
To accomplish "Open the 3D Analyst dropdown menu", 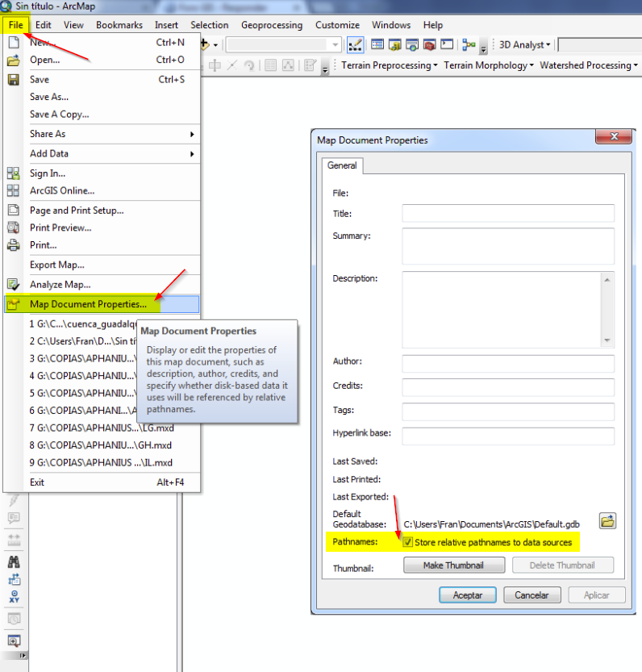I will pyautogui.click(x=524, y=45).
